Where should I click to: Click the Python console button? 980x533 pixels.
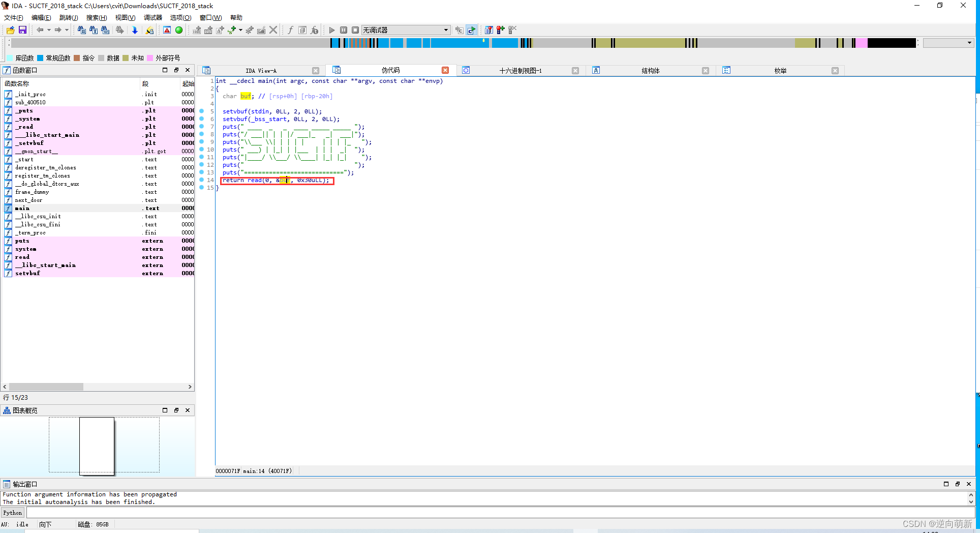(13, 513)
